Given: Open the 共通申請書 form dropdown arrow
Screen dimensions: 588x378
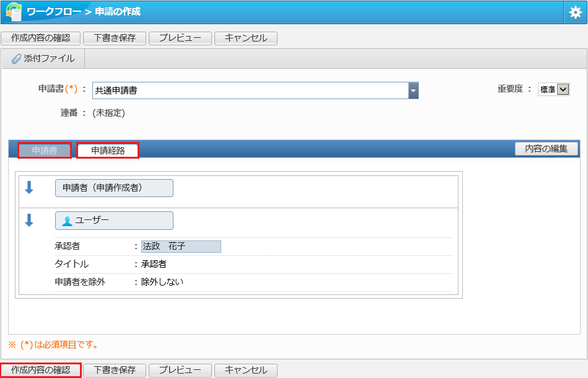Looking at the screenshot, I should coord(413,90).
